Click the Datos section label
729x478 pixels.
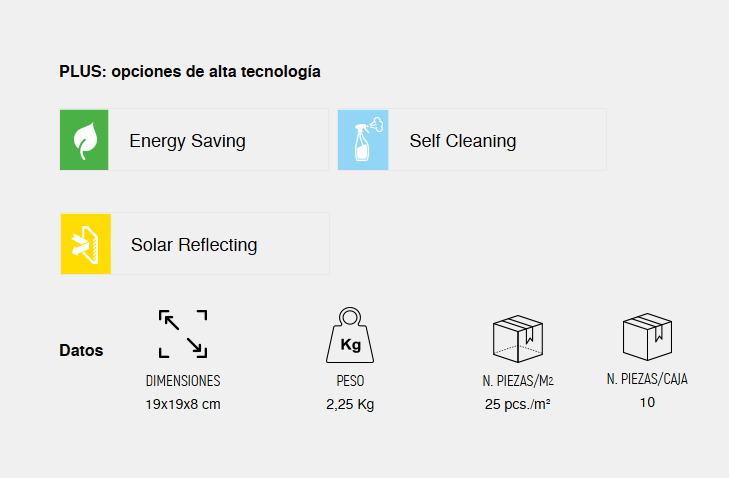[x=81, y=350]
